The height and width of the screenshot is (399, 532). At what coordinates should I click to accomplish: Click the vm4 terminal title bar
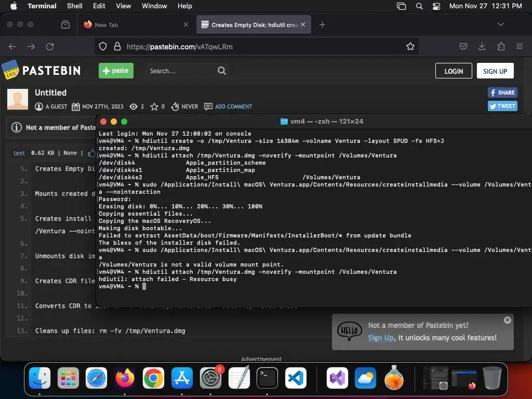[314, 121]
